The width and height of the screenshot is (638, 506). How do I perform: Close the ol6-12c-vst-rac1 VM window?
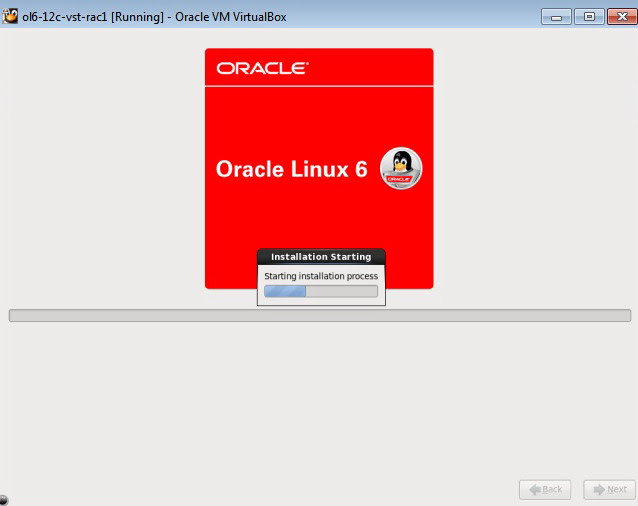pyautogui.click(x=622, y=17)
